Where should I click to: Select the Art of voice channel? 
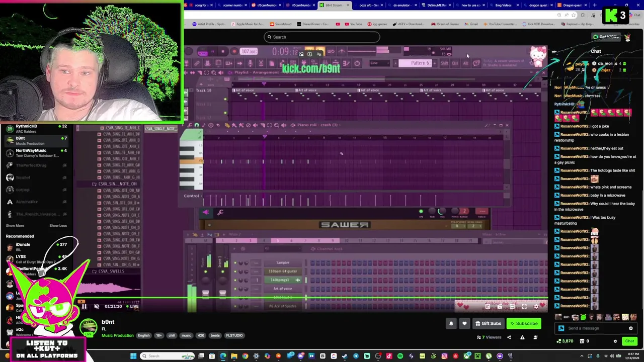(283, 289)
